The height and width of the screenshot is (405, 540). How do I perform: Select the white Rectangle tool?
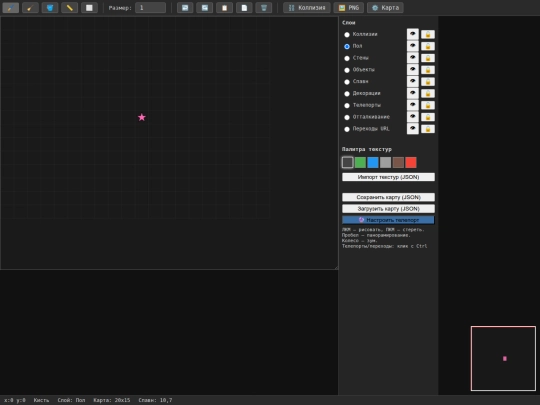pyautogui.click(x=89, y=8)
